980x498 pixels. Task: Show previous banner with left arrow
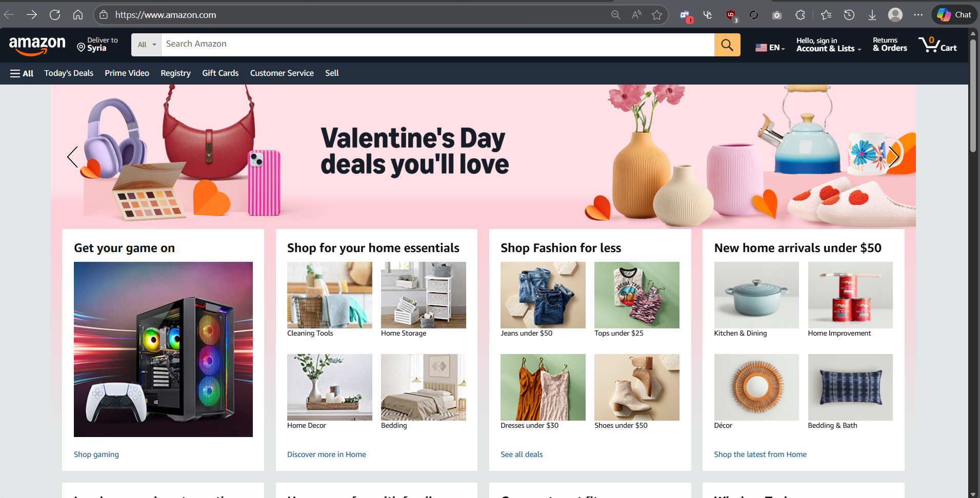[73, 157]
